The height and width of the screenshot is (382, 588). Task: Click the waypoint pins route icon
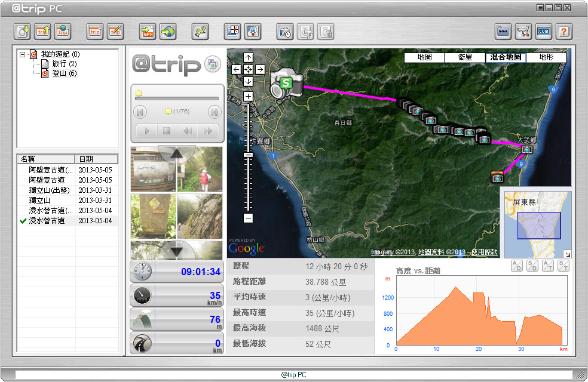click(200, 32)
